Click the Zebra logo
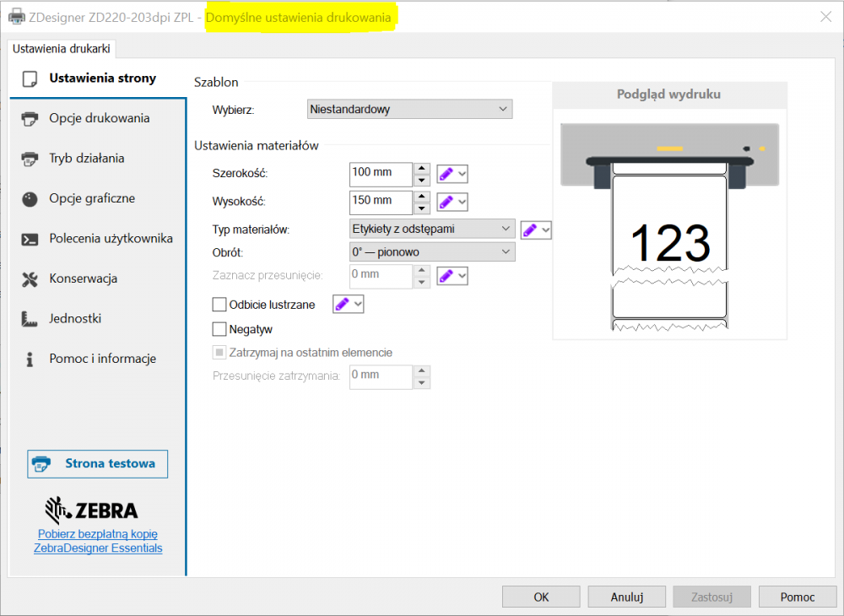 [x=91, y=510]
